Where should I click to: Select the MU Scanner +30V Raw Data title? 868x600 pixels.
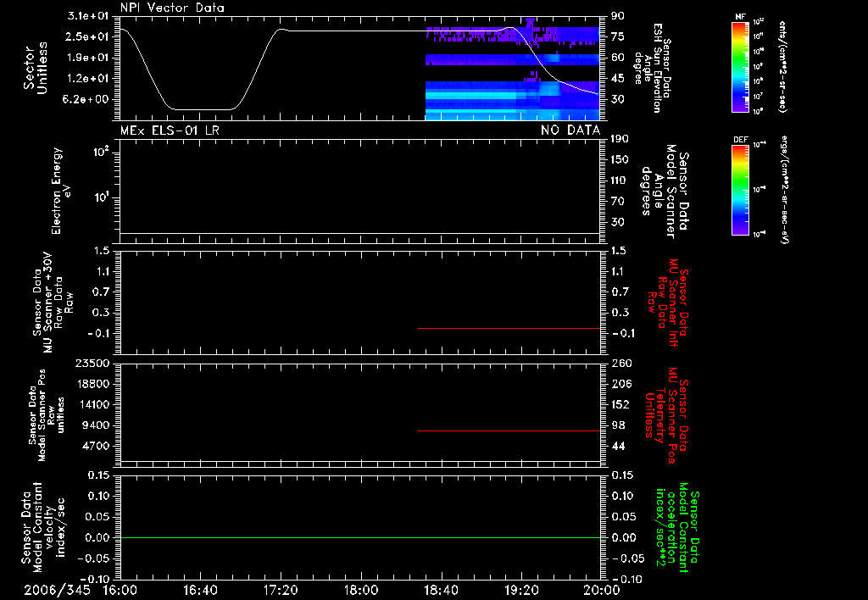53,303
